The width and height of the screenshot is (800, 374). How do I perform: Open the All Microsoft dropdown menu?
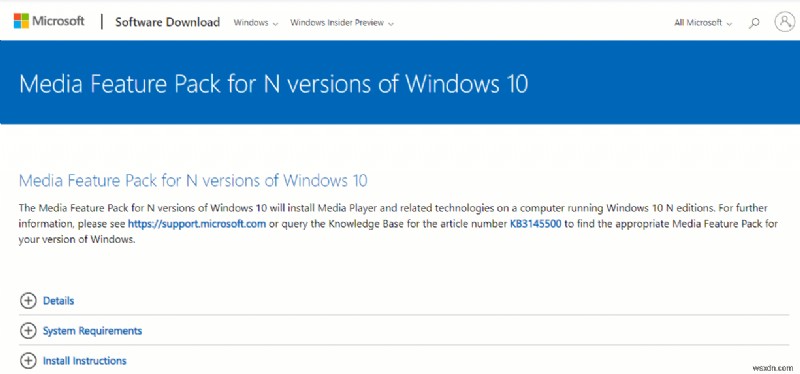(x=703, y=23)
